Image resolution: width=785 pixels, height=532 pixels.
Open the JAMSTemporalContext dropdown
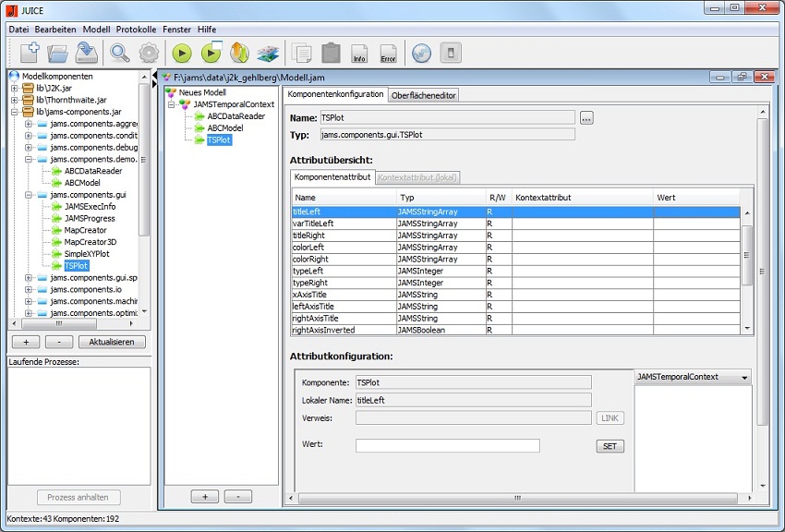coord(693,378)
